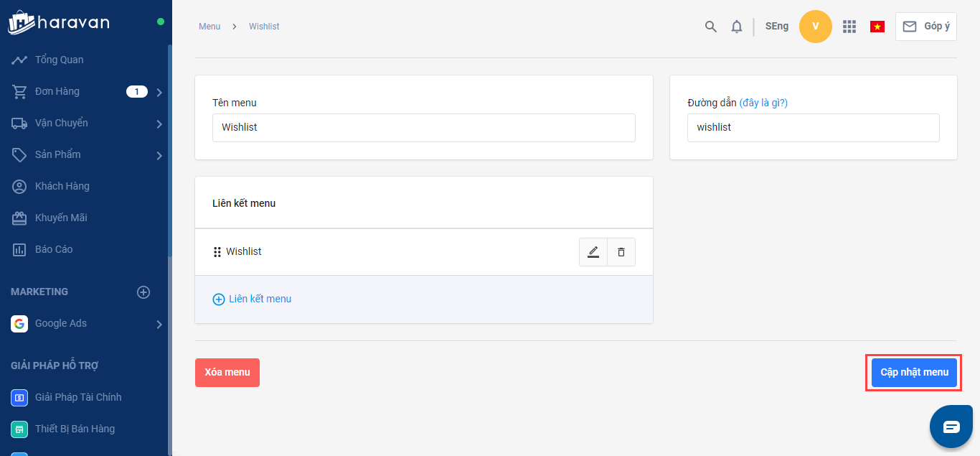This screenshot has width=980, height=456.
Task: Open the notifications bell
Action: pyautogui.click(x=736, y=27)
